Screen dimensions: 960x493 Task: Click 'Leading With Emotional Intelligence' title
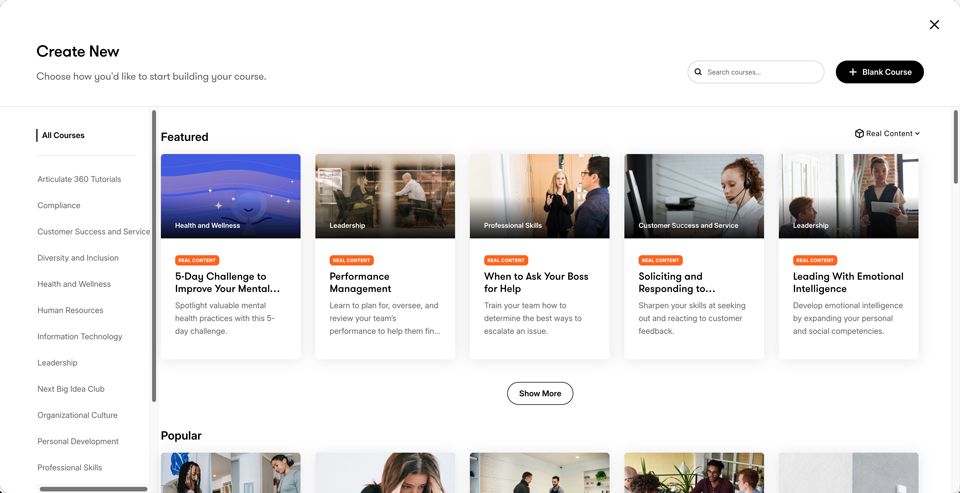tap(848, 283)
